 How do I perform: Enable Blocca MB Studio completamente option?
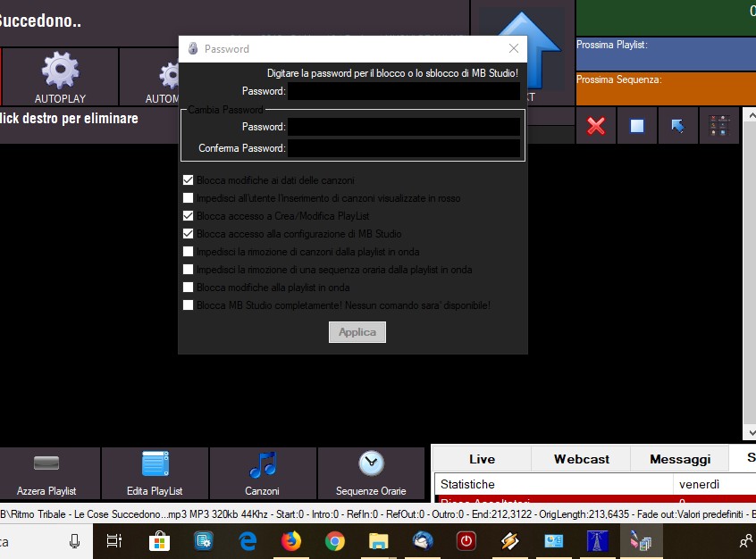pyautogui.click(x=189, y=305)
